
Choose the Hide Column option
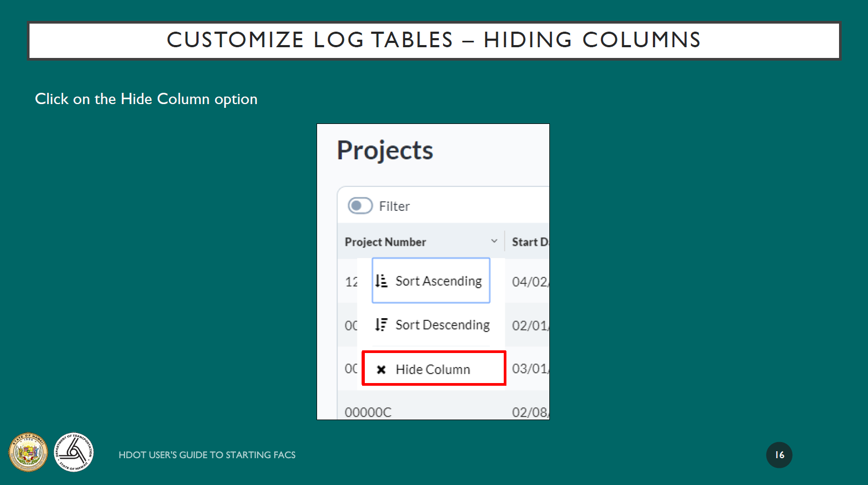[433, 369]
